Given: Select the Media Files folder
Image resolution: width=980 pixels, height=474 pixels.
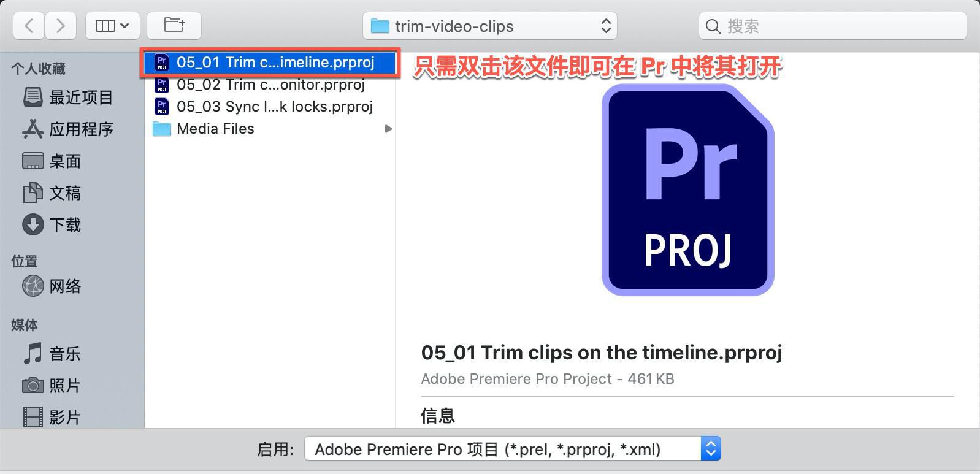Looking at the screenshot, I should click(x=270, y=129).
